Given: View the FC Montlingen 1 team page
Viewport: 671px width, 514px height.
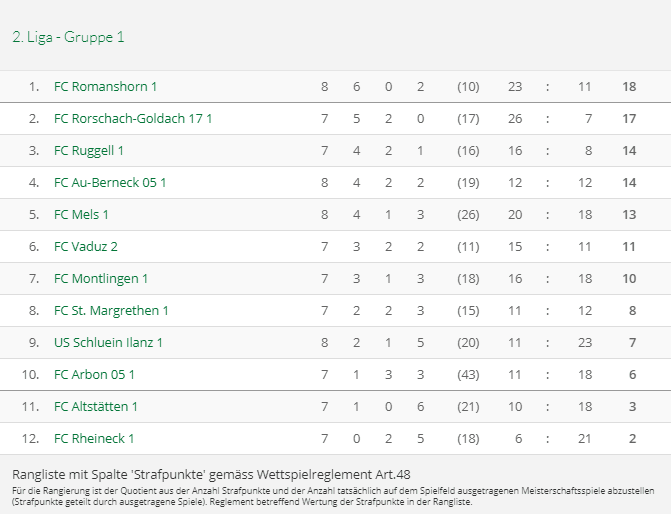Looking at the screenshot, I should pyautogui.click(x=101, y=279).
